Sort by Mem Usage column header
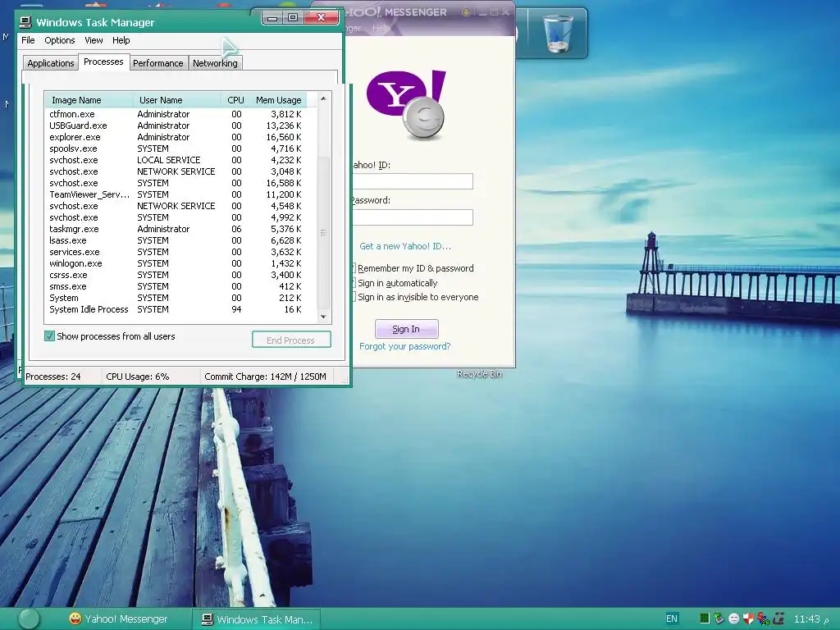840x630 pixels. click(x=277, y=100)
